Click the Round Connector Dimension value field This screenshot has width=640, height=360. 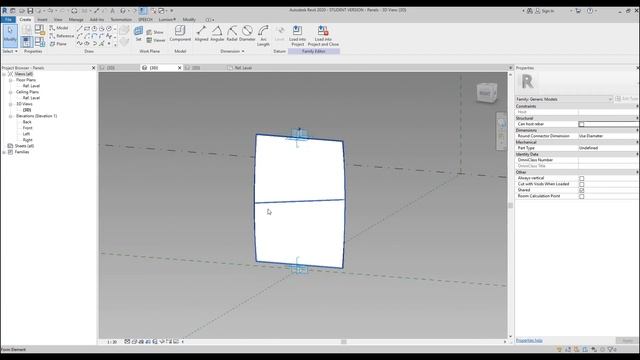[607, 136]
